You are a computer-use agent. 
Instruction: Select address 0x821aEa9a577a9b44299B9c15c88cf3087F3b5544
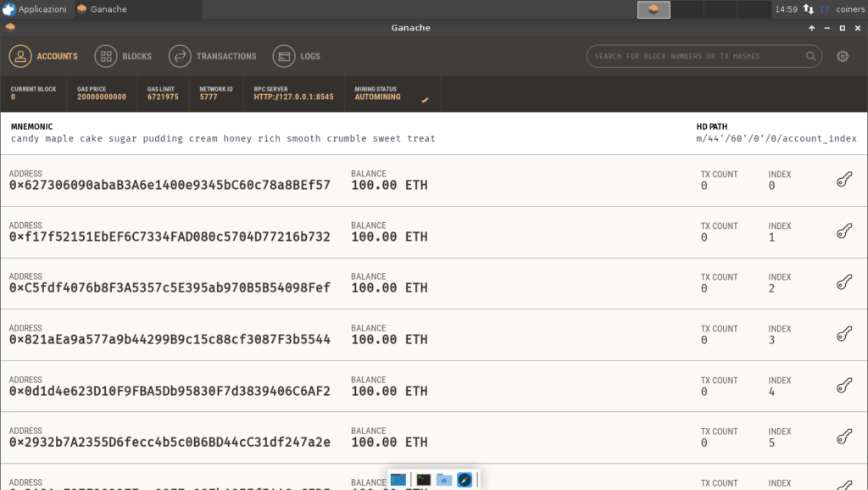(x=170, y=339)
